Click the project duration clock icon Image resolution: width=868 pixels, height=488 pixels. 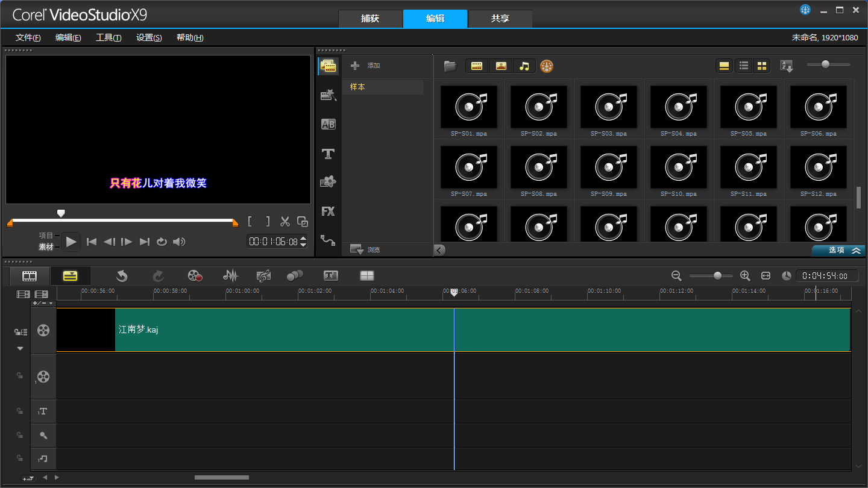[x=787, y=275]
